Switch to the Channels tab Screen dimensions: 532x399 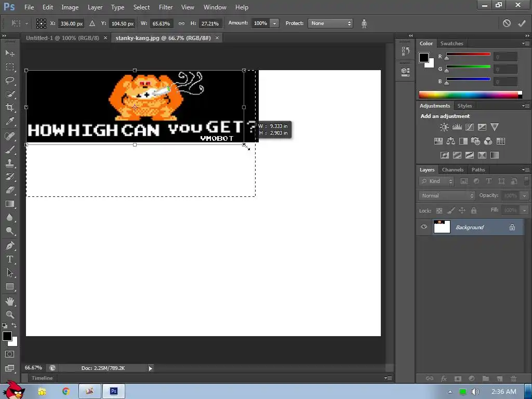pos(453,170)
